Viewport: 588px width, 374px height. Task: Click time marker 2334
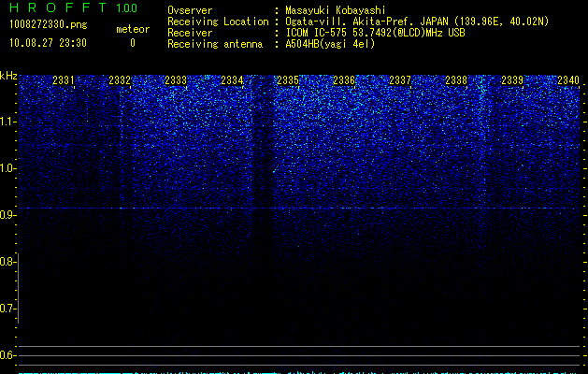pyautogui.click(x=232, y=80)
